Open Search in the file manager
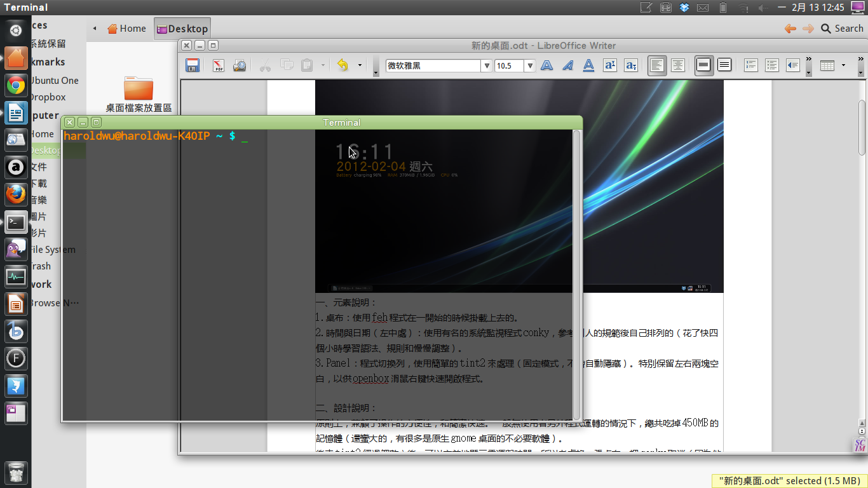 pyautogui.click(x=842, y=29)
